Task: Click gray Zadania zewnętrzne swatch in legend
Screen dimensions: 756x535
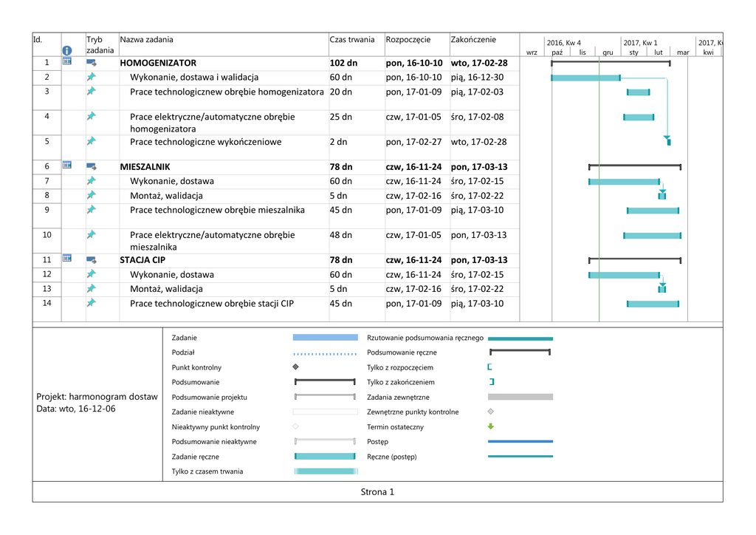Action: coord(520,397)
